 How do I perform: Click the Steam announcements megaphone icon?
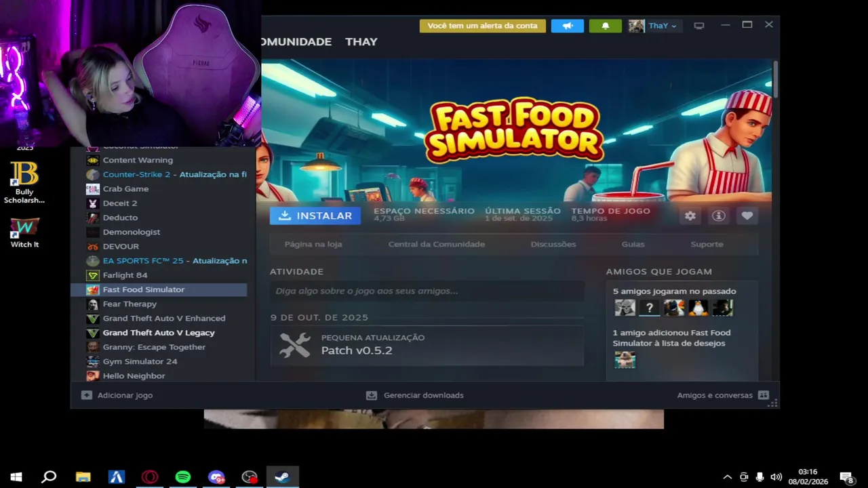coord(568,26)
